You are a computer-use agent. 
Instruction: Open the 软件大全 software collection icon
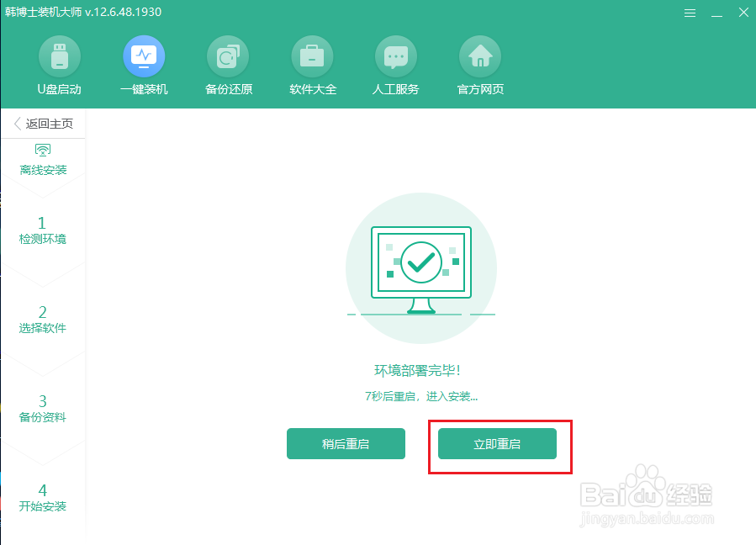pos(312,56)
